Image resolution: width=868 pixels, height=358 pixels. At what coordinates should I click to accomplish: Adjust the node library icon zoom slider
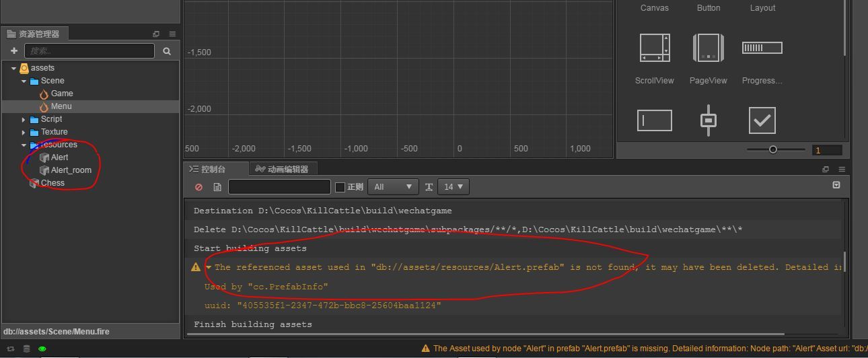coord(775,149)
